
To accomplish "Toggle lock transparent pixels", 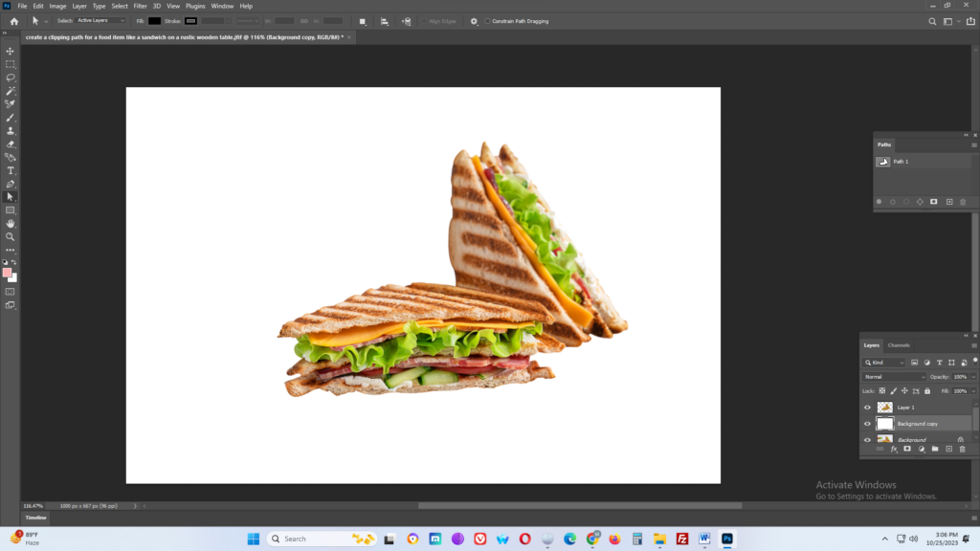I will [x=881, y=391].
